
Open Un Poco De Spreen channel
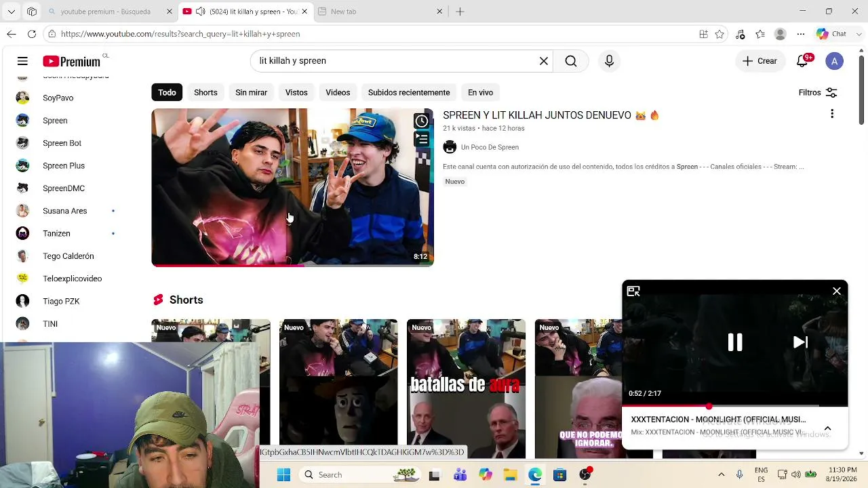[x=490, y=147]
